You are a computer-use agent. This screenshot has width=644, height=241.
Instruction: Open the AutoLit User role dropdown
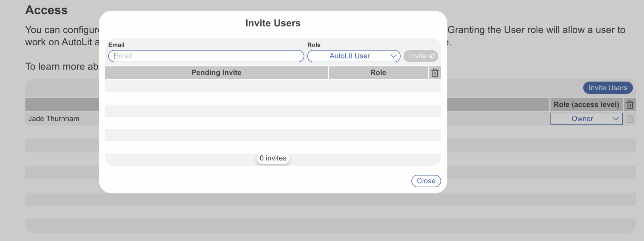pos(354,56)
